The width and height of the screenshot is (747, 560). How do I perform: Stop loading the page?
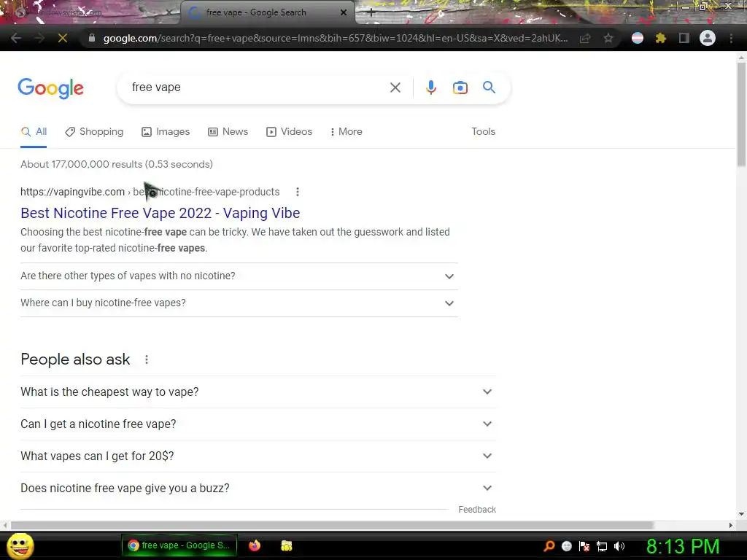tap(63, 38)
